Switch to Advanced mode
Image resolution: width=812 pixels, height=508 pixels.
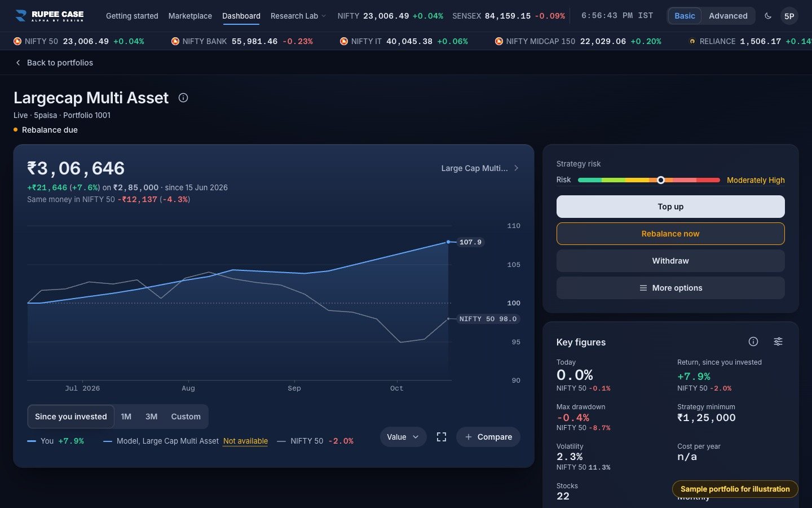pos(728,16)
